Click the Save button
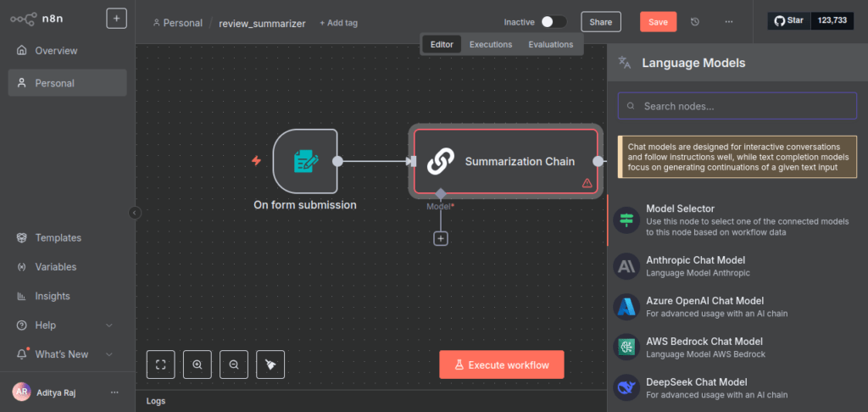The height and width of the screenshot is (412, 868). coord(658,22)
